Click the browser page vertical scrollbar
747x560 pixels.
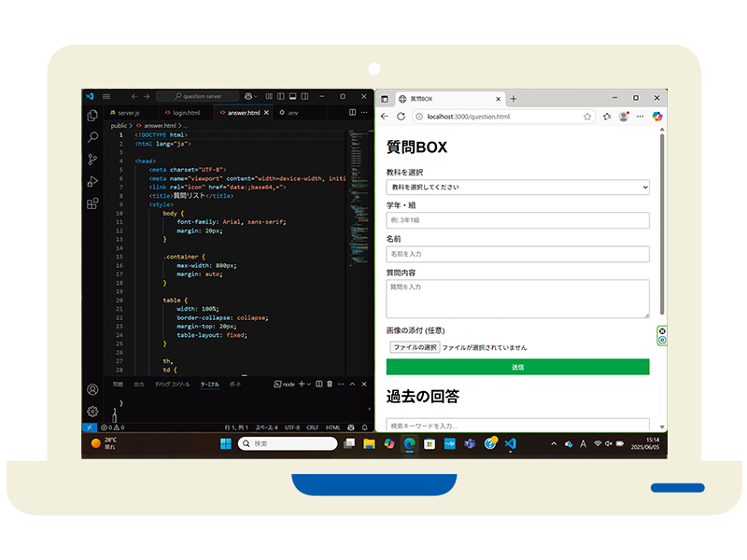[662, 224]
